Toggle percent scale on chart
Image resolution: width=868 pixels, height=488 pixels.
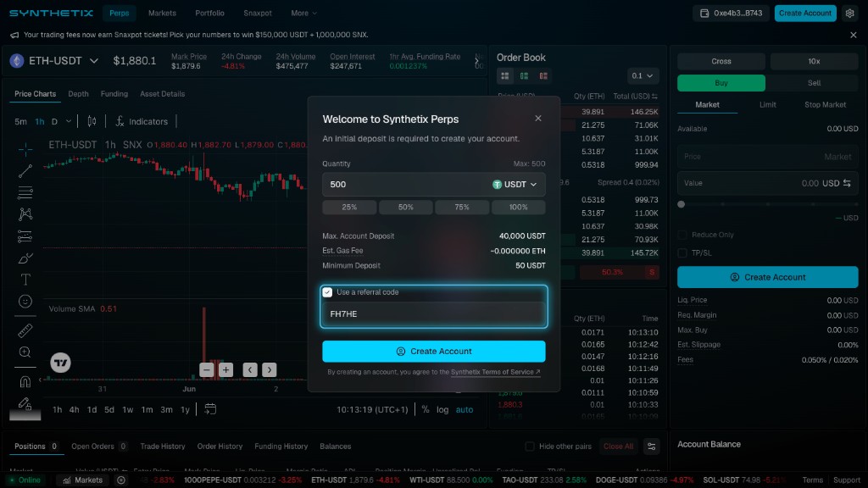tap(426, 409)
